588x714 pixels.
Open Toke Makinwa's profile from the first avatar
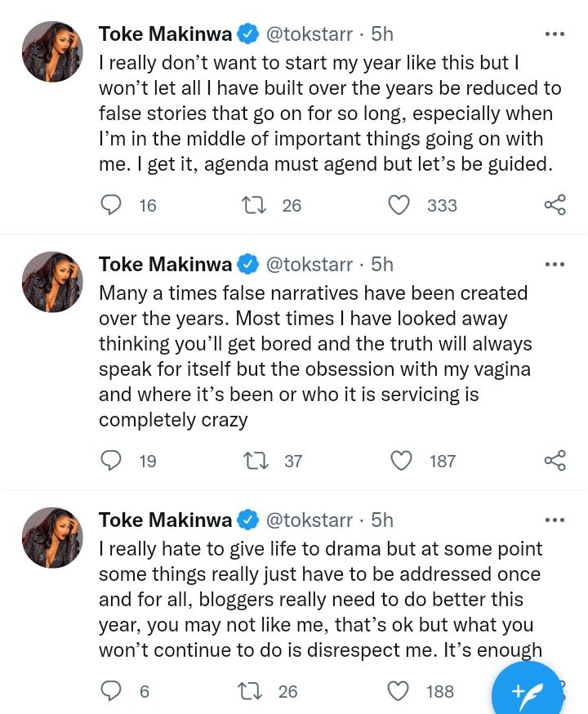[52, 51]
